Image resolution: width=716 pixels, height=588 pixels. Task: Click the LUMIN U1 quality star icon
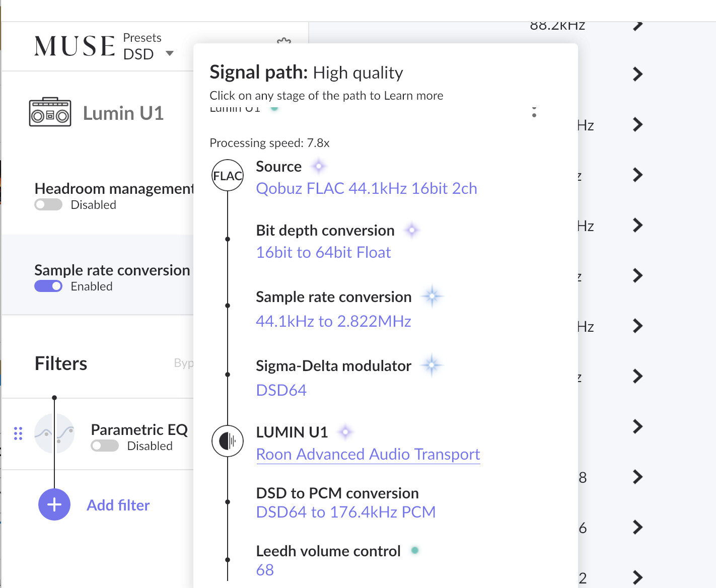tap(345, 431)
